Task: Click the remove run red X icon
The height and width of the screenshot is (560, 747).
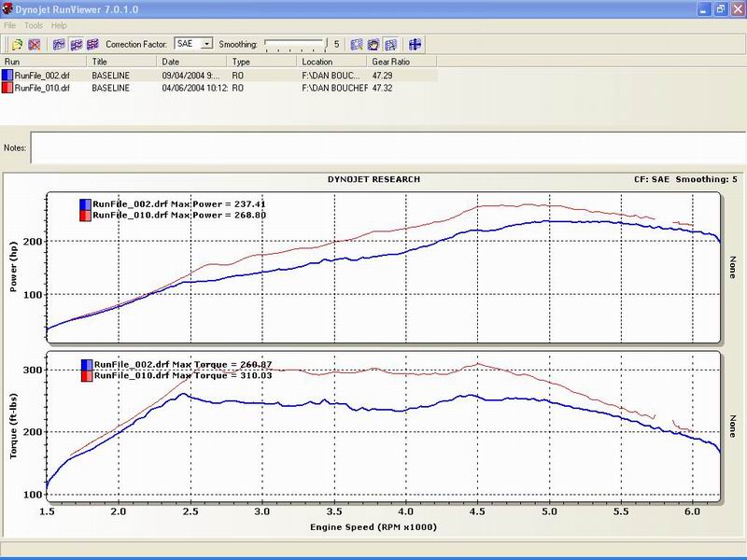Action: pos(35,44)
